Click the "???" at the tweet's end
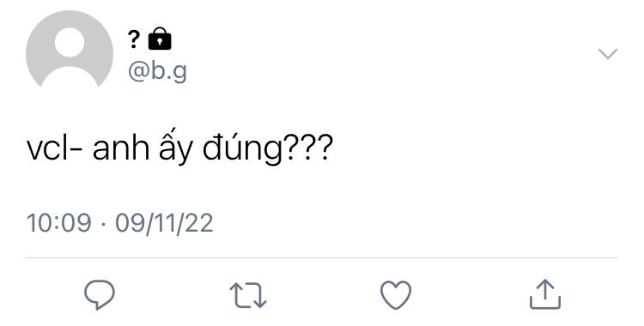The height and width of the screenshot is (326, 644). [307, 147]
